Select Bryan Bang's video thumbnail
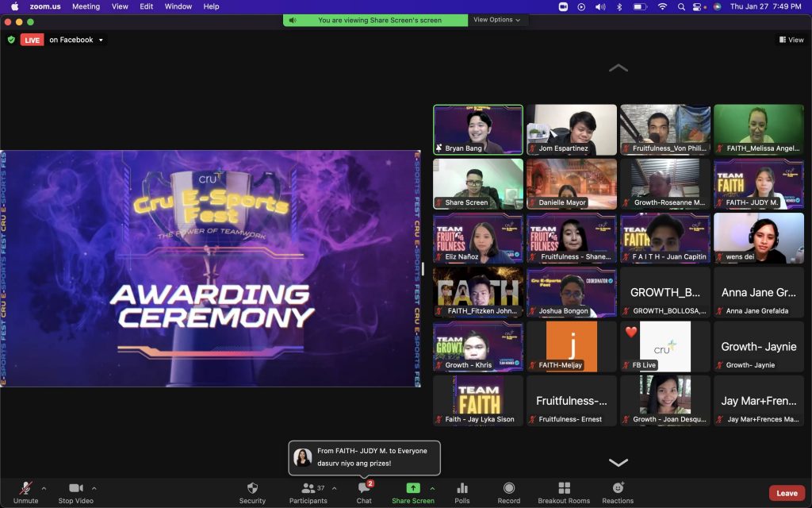The height and width of the screenshot is (508, 812). (x=477, y=129)
